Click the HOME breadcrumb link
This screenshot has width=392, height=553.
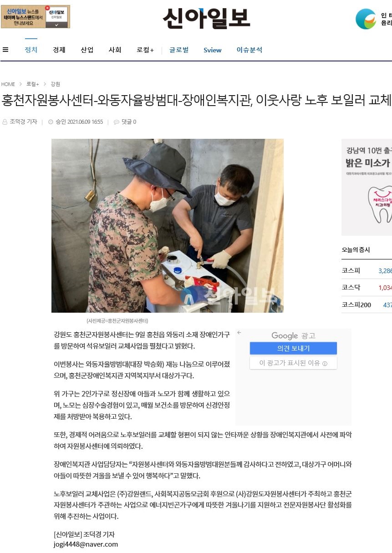(x=8, y=84)
